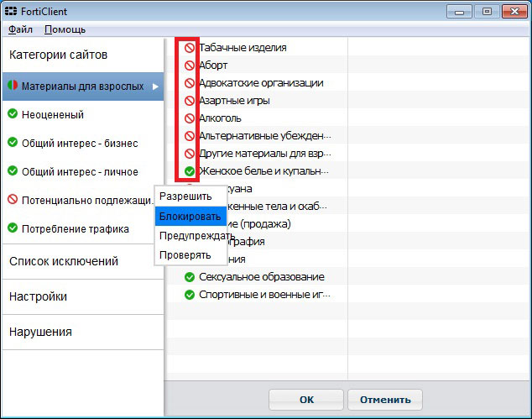Click block icon beside Адвокатские организации

pyautogui.click(x=190, y=83)
